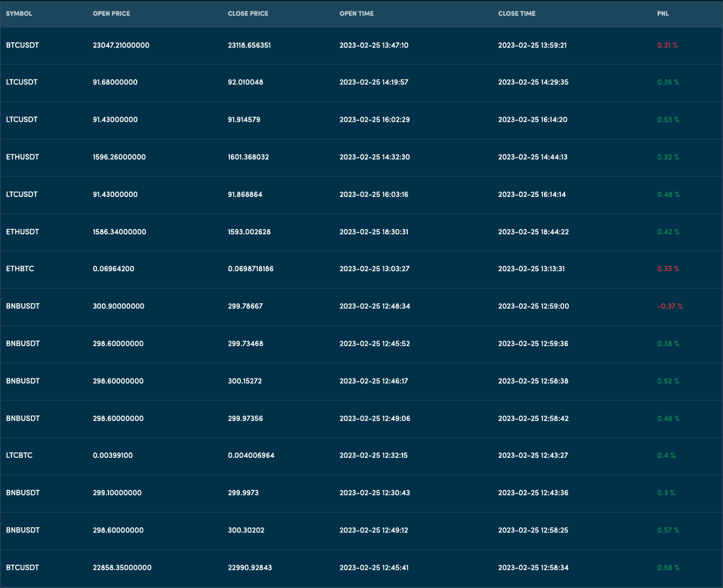Click the OPEN TIME column header
Image resolution: width=723 pixels, height=588 pixels.
[357, 13]
